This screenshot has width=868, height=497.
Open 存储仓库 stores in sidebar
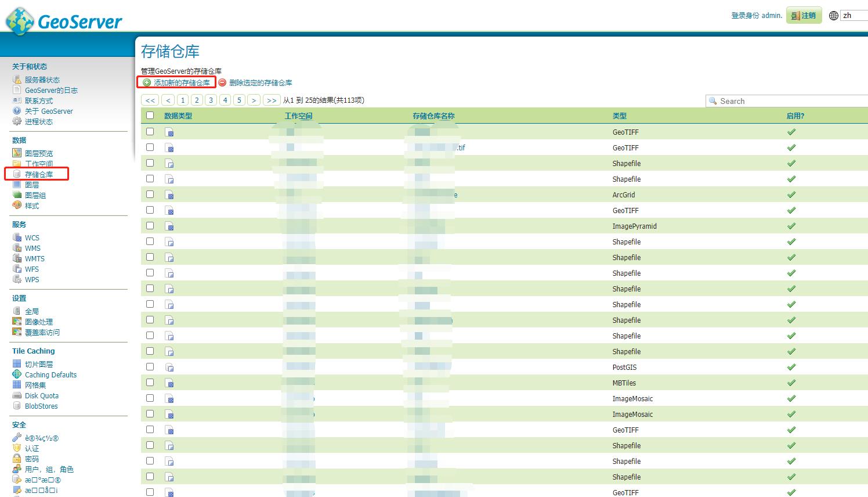38,174
